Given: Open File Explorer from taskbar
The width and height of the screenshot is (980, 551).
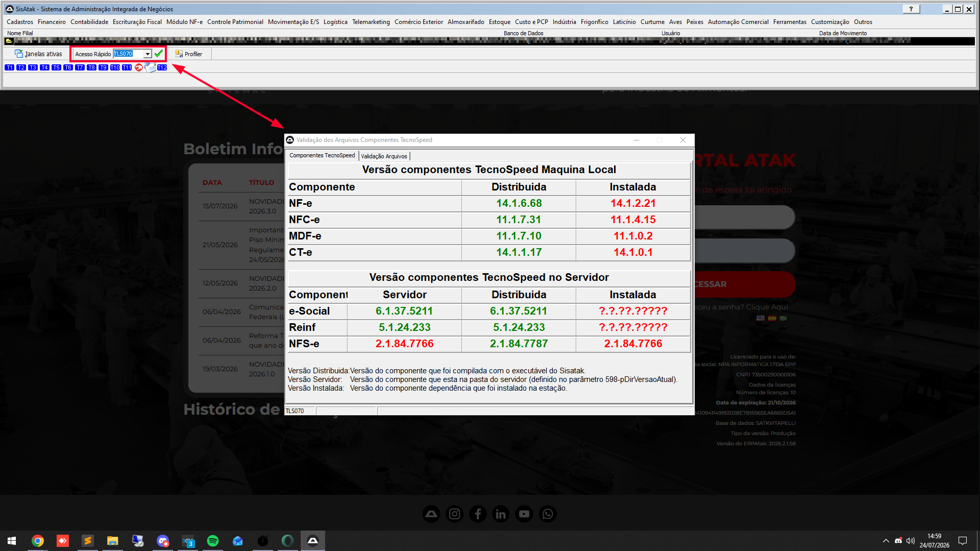Looking at the screenshot, I should (x=113, y=541).
